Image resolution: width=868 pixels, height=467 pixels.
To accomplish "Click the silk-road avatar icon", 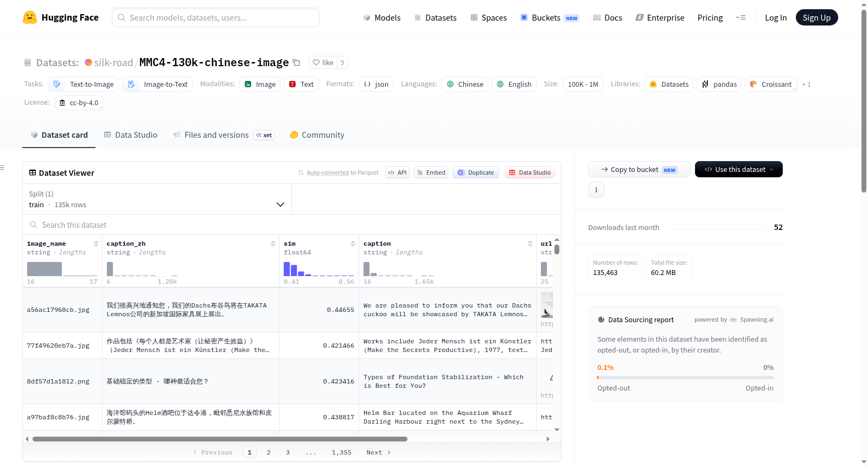I will [88, 62].
